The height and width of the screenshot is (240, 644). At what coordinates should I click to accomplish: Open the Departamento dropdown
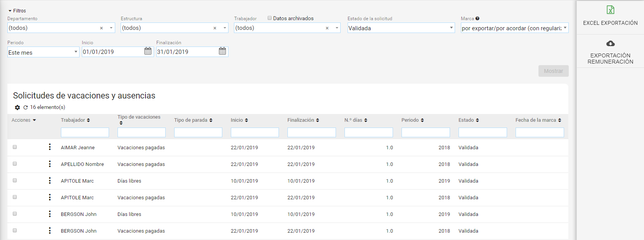111,28
